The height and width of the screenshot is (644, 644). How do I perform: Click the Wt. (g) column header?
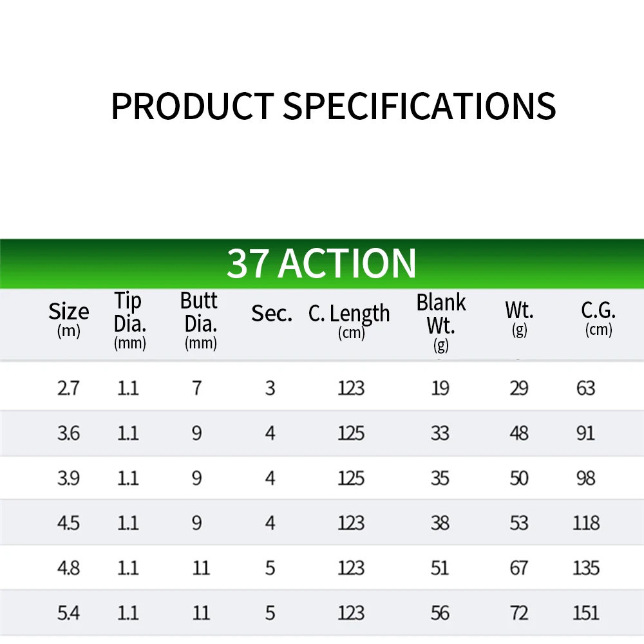tap(519, 318)
